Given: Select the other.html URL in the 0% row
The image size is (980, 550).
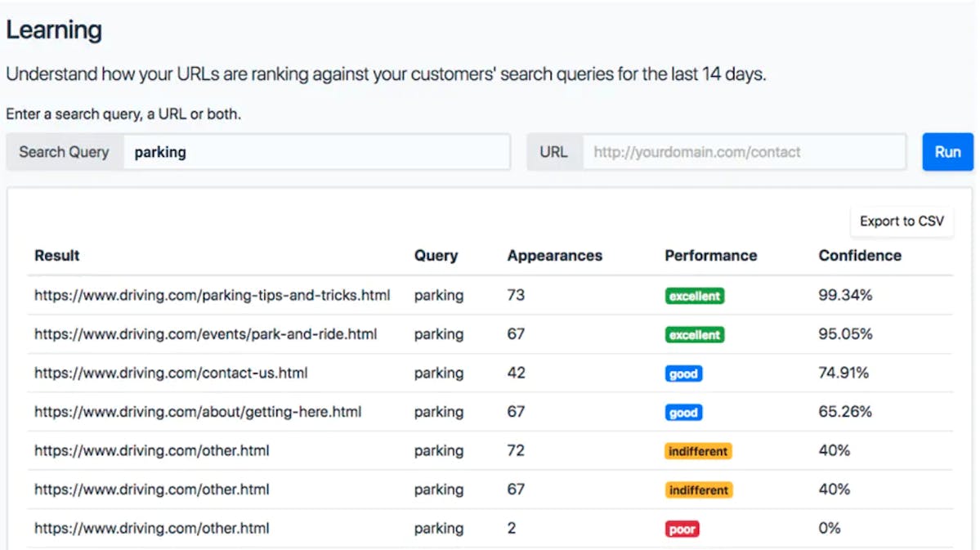Looking at the screenshot, I should [152, 528].
